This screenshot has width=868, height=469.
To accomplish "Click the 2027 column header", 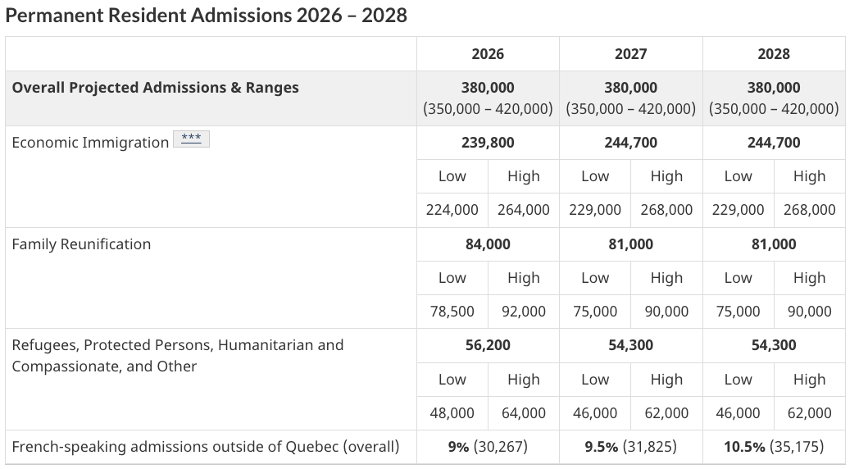I will click(630, 53).
